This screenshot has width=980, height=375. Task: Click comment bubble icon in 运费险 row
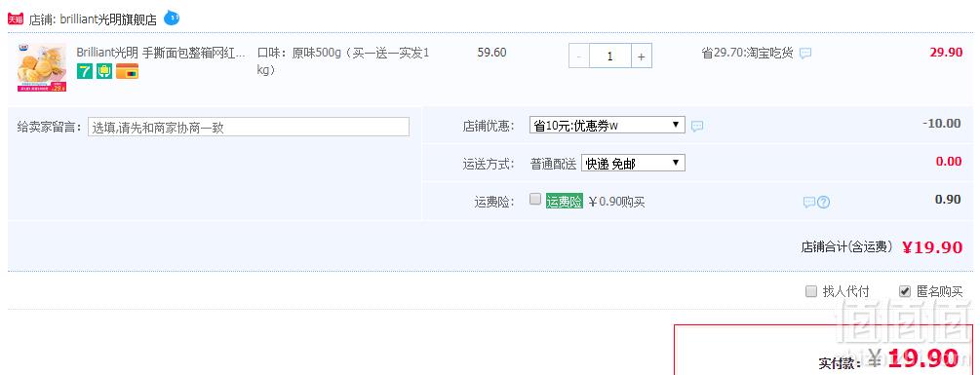tap(808, 203)
